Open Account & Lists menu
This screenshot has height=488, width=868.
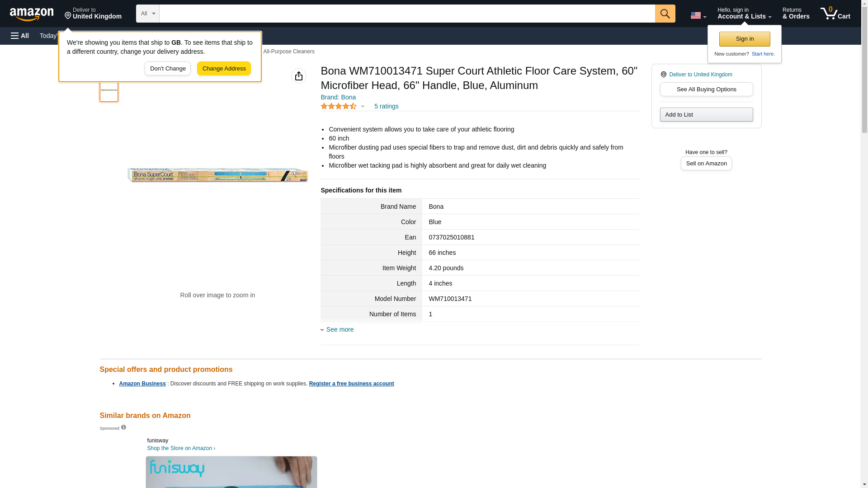[x=744, y=14]
